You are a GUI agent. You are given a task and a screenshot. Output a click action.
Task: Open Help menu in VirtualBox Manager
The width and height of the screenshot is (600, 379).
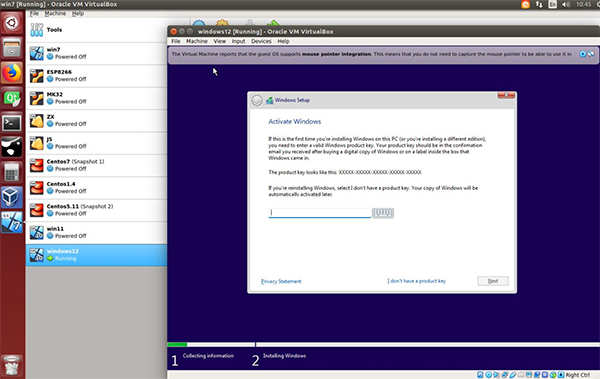[78, 13]
